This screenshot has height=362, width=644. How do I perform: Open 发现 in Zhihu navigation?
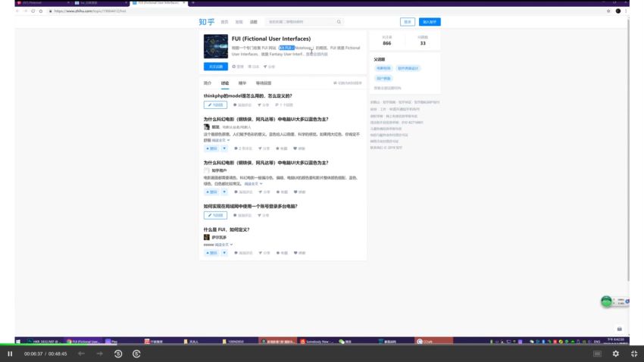coord(239,22)
